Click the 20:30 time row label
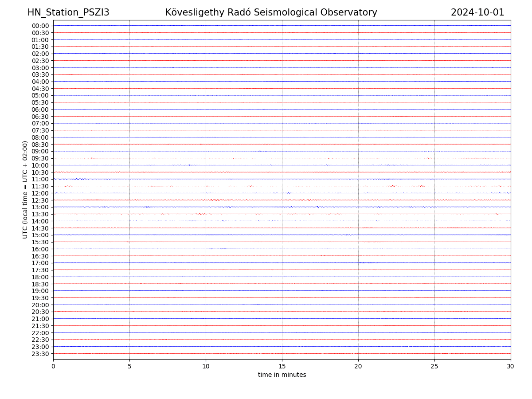532x399 pixels. click(x=40, y=312)
